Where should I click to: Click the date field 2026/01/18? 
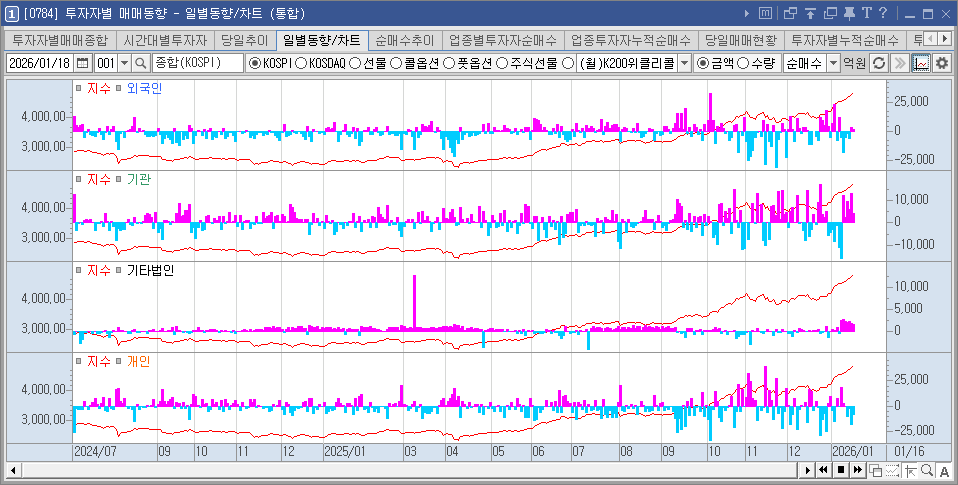tap(40, 63)
